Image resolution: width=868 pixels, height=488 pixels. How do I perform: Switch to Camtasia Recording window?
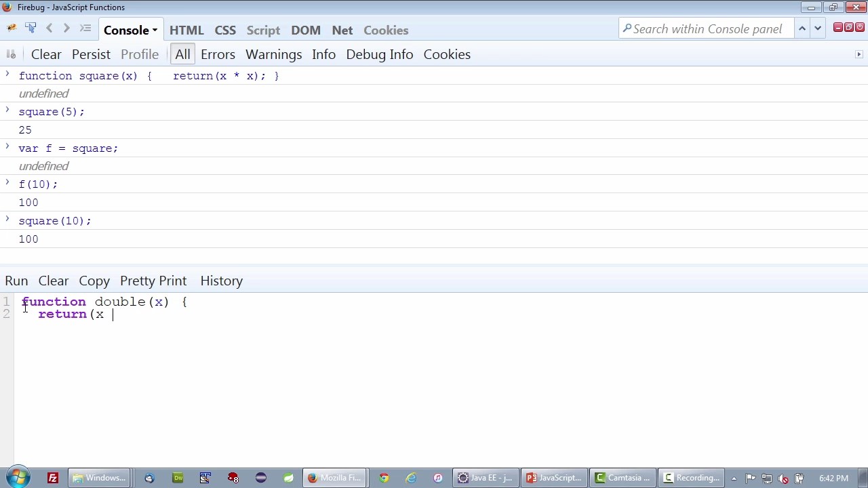[691, 478]
